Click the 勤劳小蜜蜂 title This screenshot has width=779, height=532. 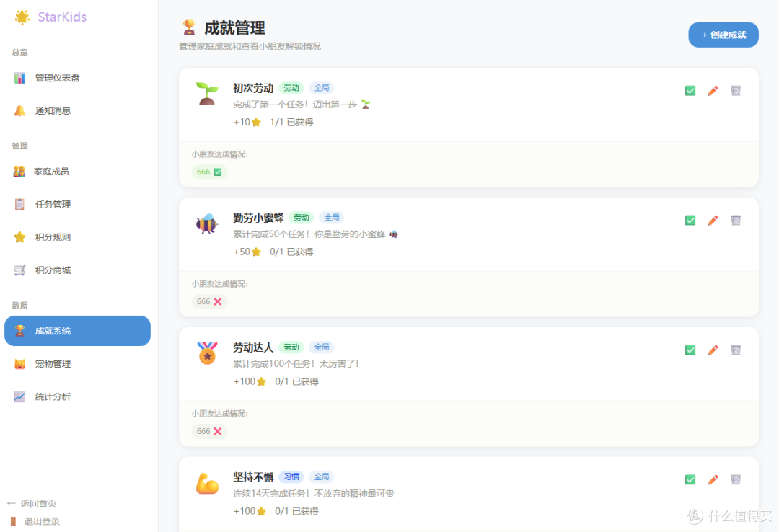(x=258, y=218)
